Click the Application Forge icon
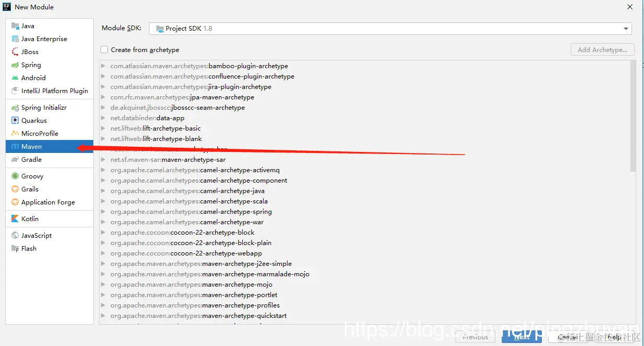Viewport: 644px width, 346px height. [x=15, y=202]
